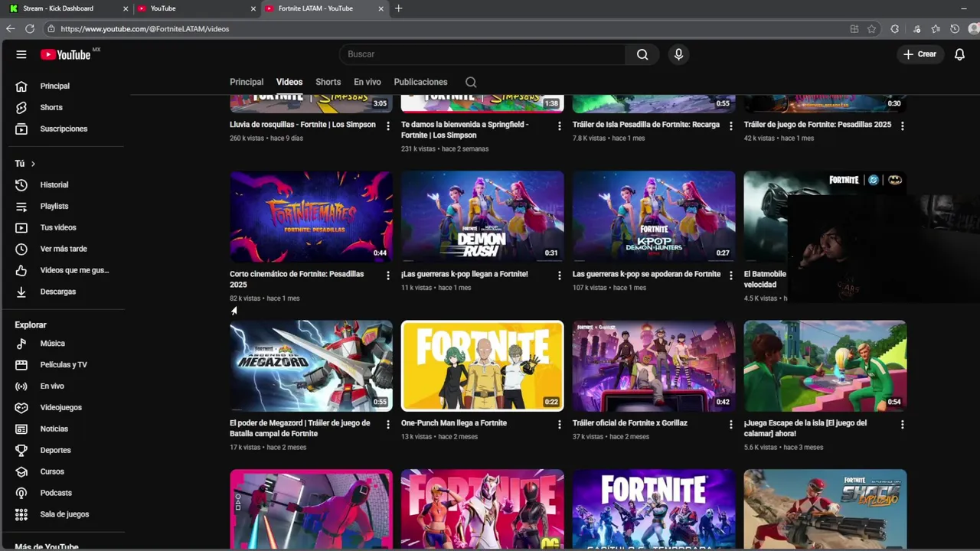Click the search magnifier button
The width and height of the screenshot is (980, 551).
point(642,54)
